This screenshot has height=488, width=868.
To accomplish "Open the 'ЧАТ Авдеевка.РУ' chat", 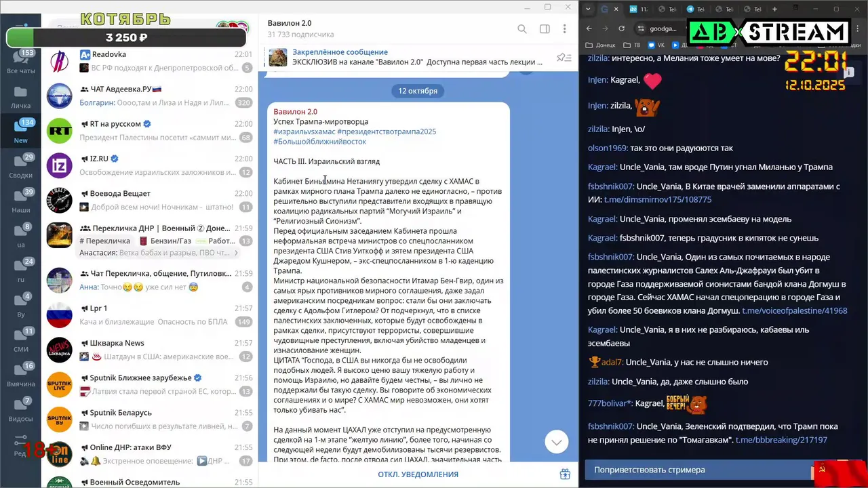I will (149, 96).
